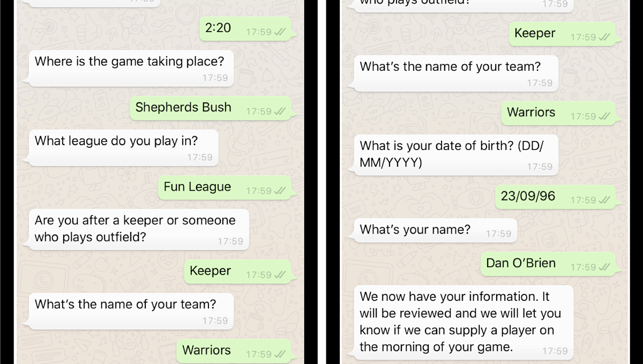Select the 2:20 sent message bubble
Image resolution: width=643 pixels, height=364 pixels.
248,28
